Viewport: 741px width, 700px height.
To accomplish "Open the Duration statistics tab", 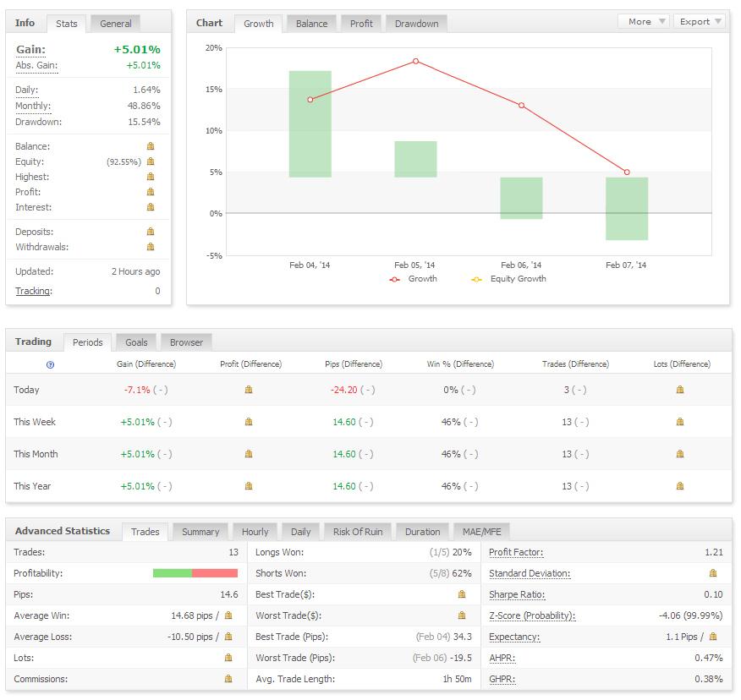I will click(422, 532).
